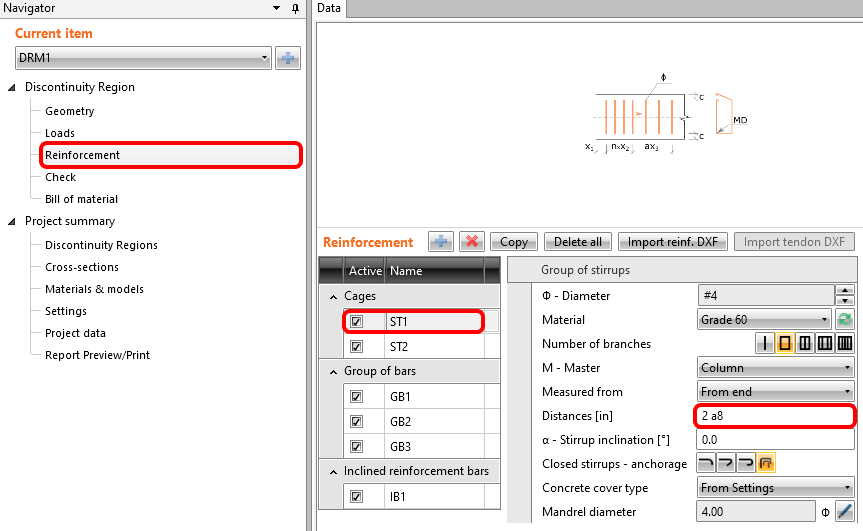
Task: Select five-branch stirrup icon
Action: pyautogui.click(x=844, y=343)
